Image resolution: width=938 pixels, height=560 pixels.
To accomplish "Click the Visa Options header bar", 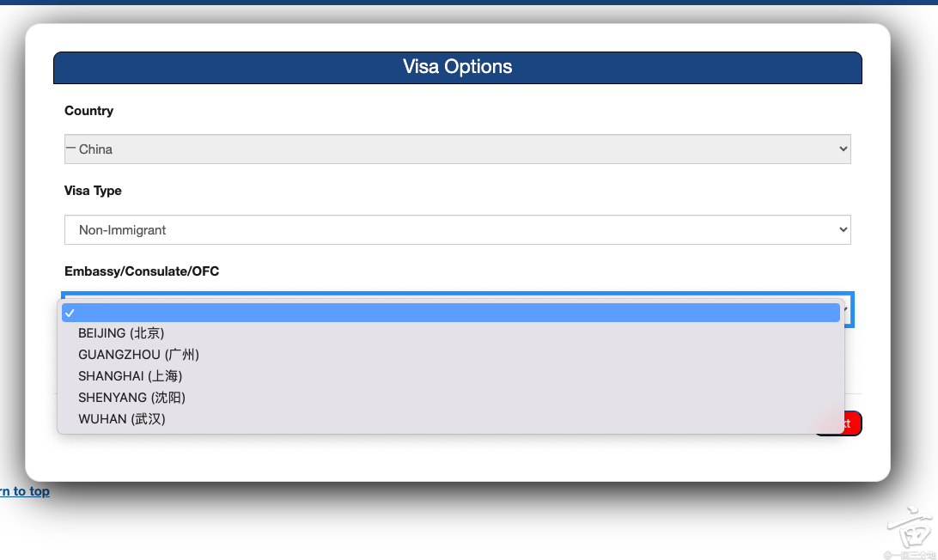I will [457, 68].
